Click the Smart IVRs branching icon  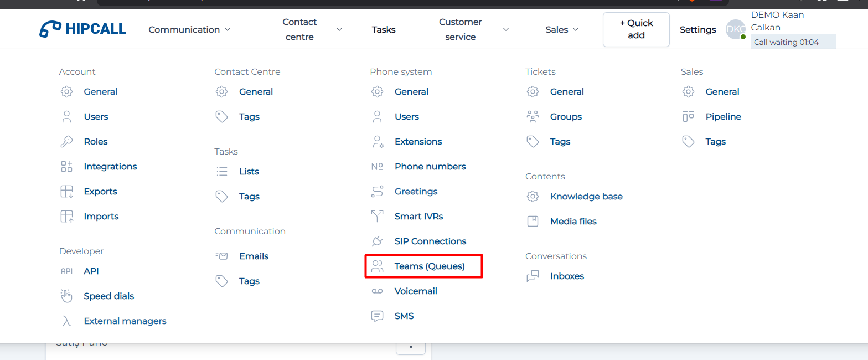click(377, 217)
